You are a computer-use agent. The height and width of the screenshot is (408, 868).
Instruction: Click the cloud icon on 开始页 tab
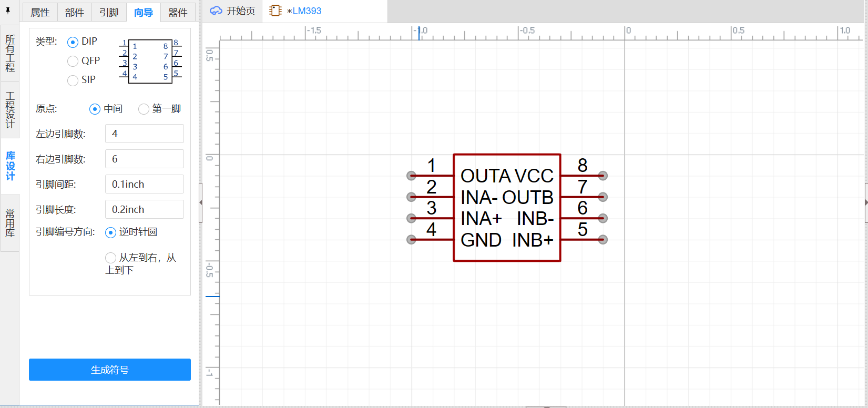pyautogui.click(x=216, y=11)
